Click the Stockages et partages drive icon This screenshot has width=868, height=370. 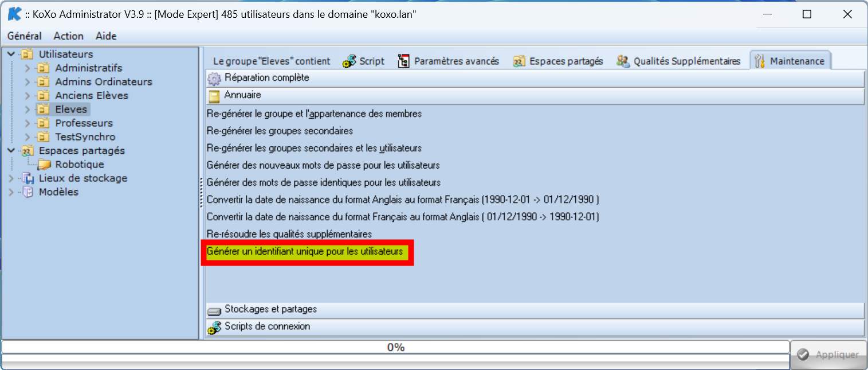[214, 311]
